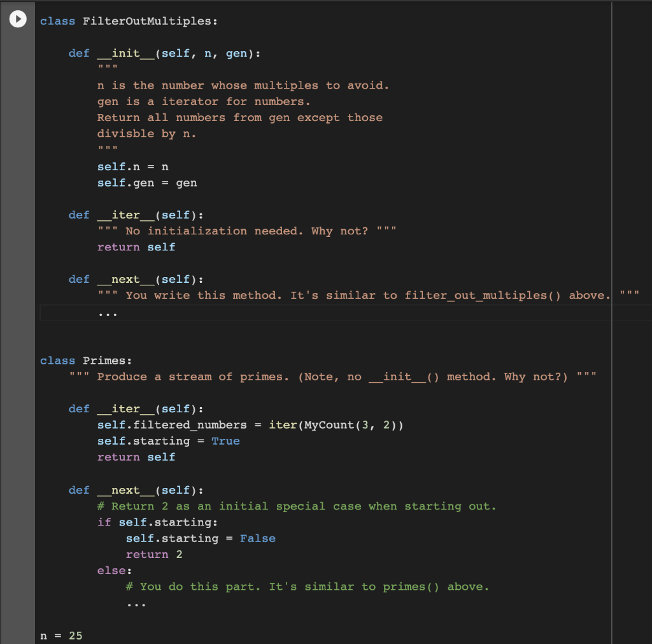Click the False value in self.starting assignment

click(258, 538)
